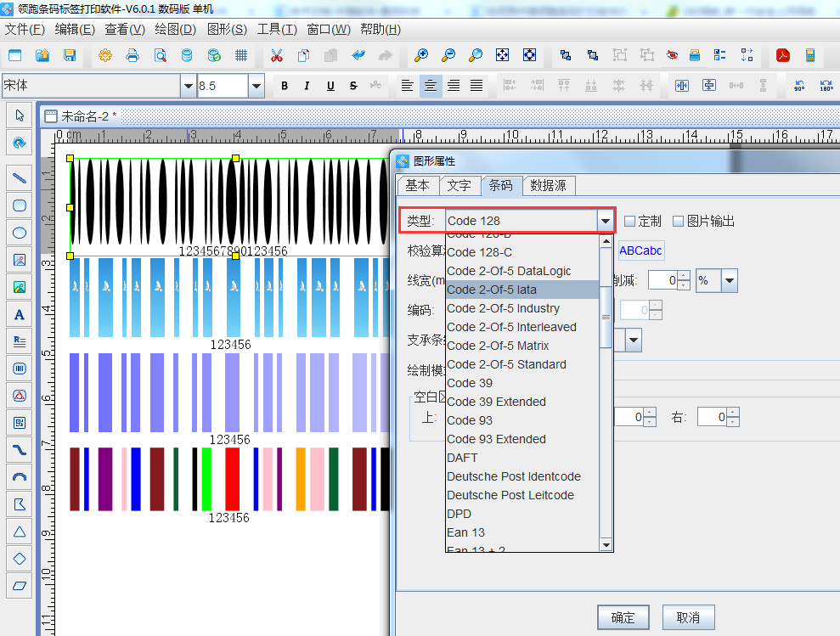Set justified text alignment
The width and height of the screenshot is (840, 636).
(x=476, y=86)
